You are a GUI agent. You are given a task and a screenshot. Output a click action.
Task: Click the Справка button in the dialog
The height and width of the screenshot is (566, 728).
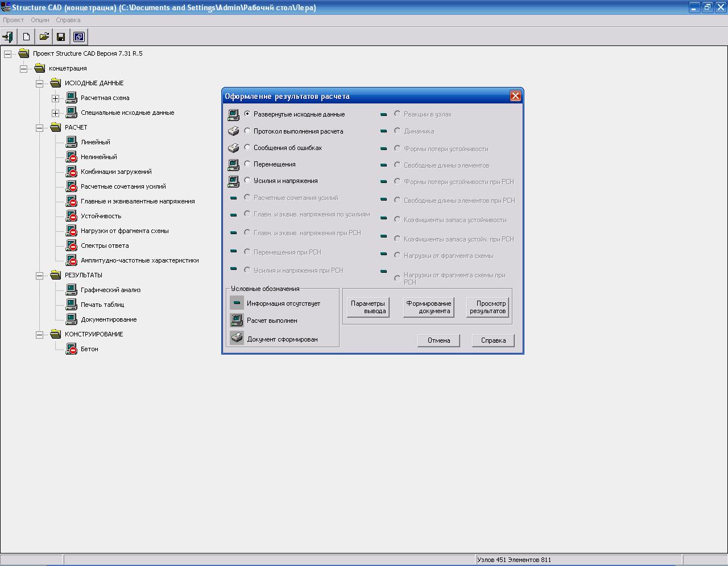coord(493,340)
